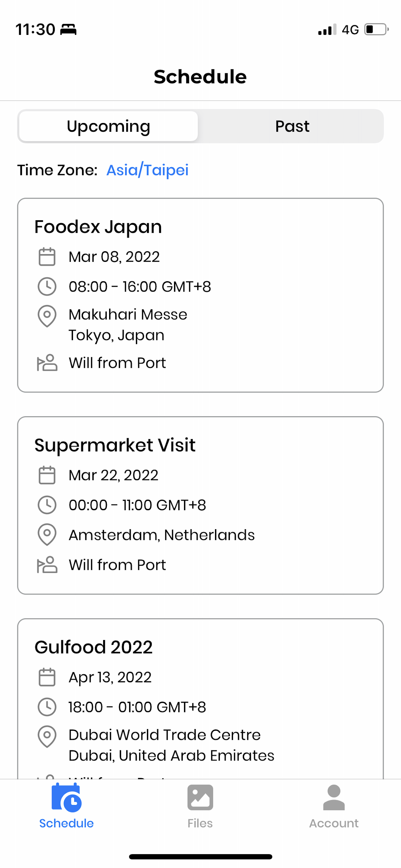Tap the host icon in Supermarket Visit card

click(47, 564)
